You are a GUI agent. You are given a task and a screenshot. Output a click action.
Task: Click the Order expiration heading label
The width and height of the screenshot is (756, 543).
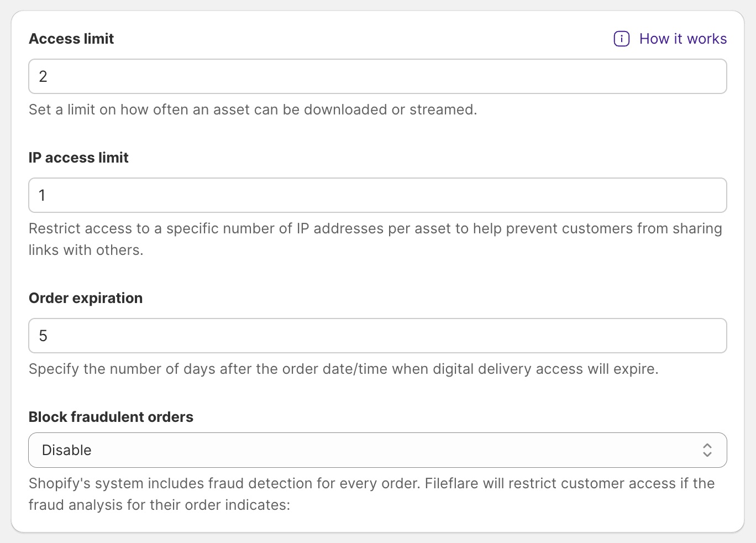point(86,298)
